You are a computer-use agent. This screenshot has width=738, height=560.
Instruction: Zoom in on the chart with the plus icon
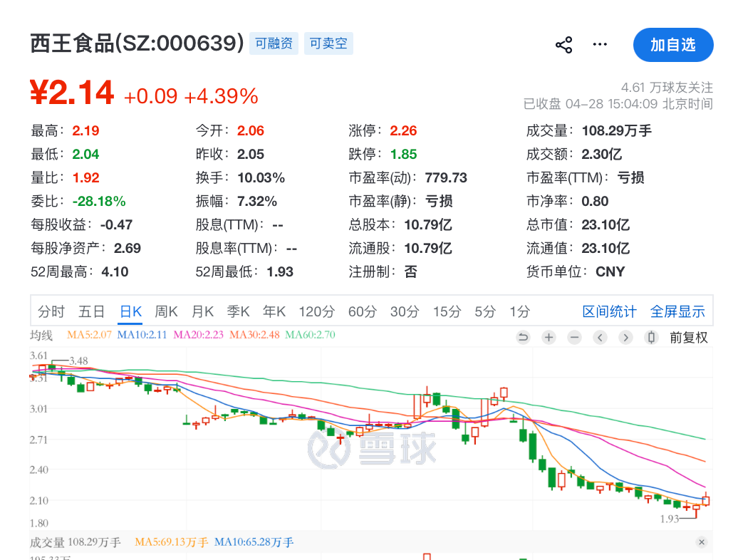point(549,337)
